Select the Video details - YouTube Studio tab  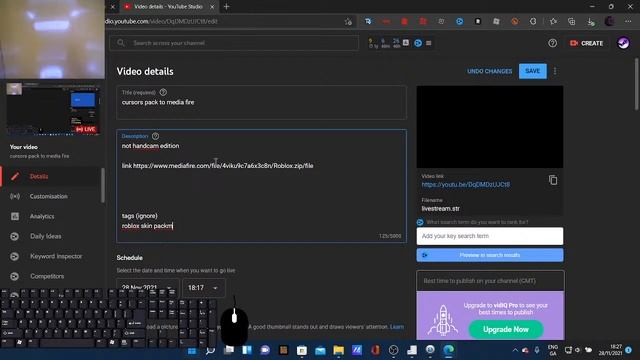point(168,7)
